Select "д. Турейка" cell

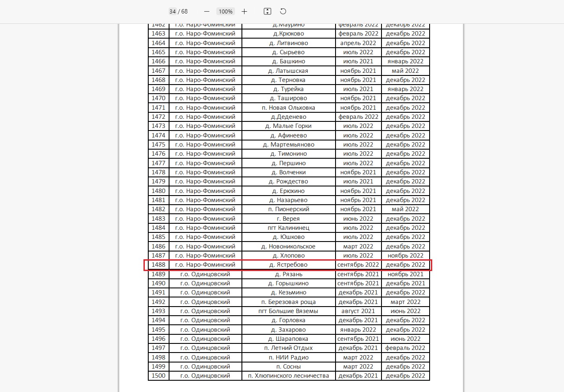coord(288,89)
